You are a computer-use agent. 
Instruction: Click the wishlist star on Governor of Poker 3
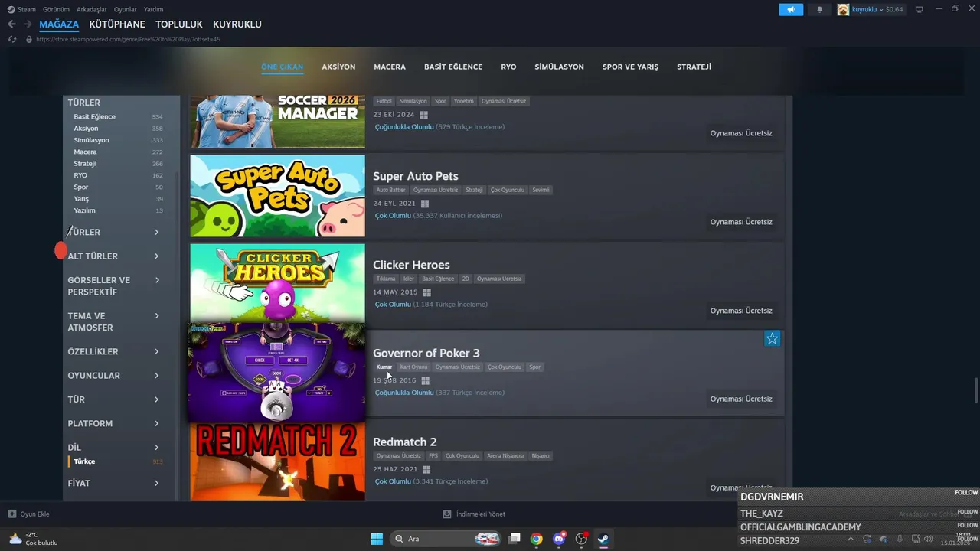(x=772, y=338)
